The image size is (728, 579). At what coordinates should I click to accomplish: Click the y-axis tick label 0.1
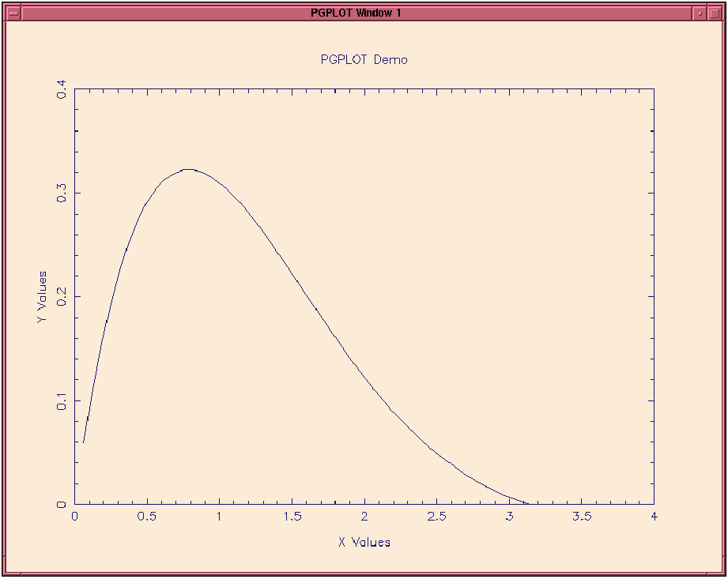pyautogui.click(x=63, y=400)
